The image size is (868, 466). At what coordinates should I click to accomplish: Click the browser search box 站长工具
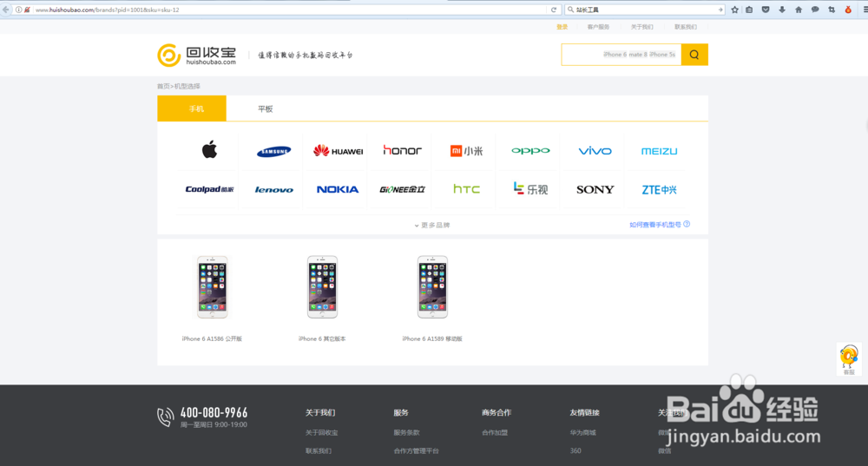click(x=645, y=10)
